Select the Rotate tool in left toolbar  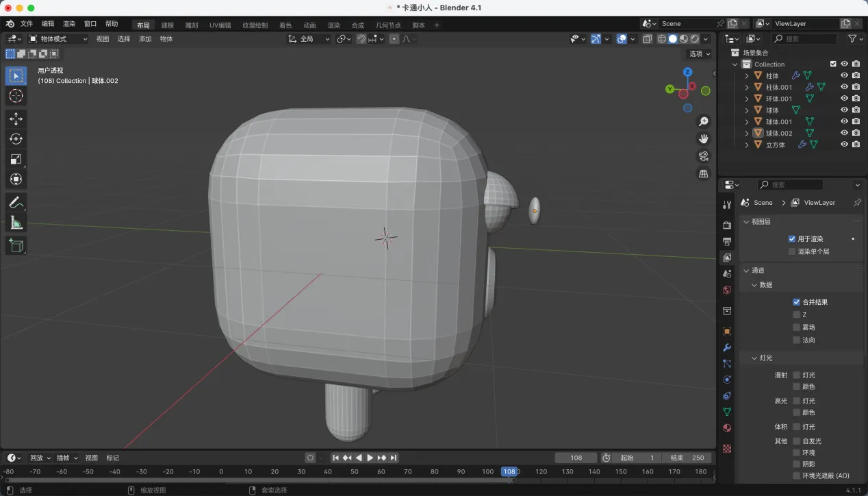pos(16,139)
